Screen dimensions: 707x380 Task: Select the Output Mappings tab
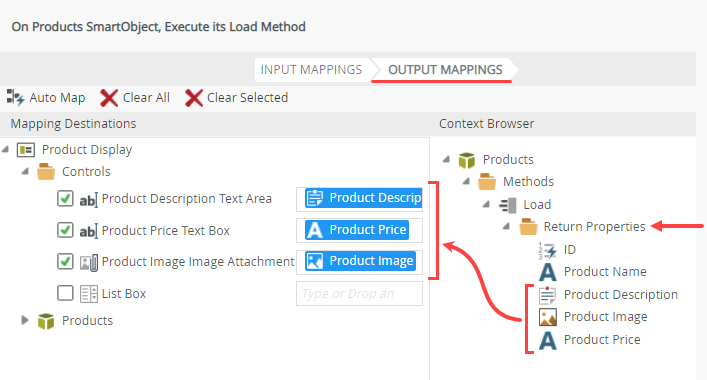pyautogui.click(x=445, y=70)
